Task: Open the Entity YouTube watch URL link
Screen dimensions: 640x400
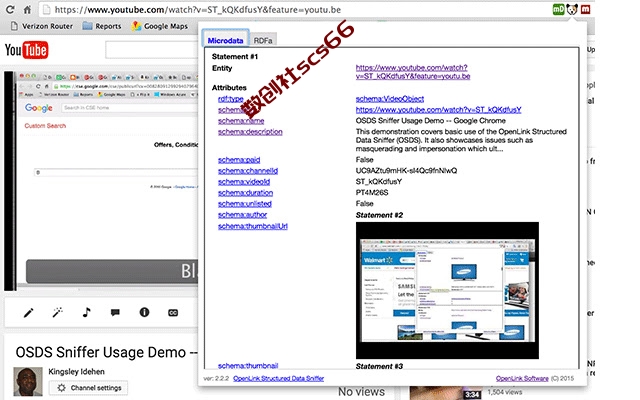Action: pyautogui.click(x=413, y=72)
